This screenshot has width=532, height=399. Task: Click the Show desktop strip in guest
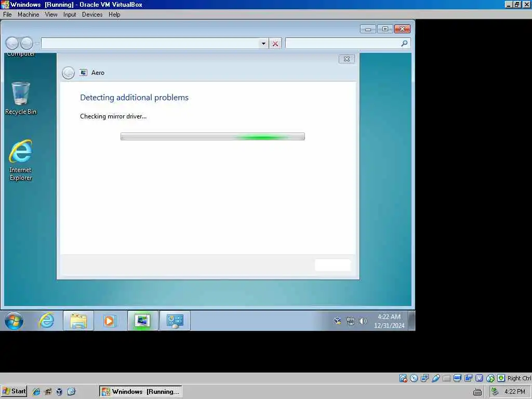411,321
